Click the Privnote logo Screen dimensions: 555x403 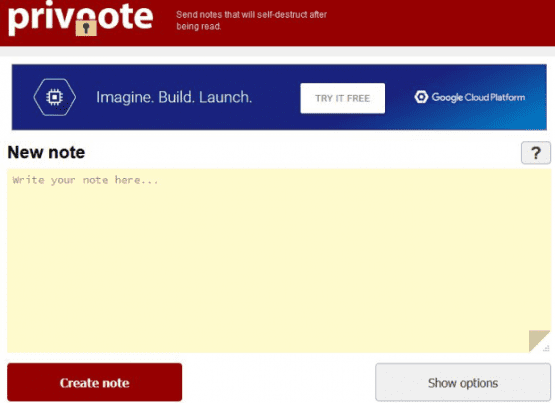click(x=81, y=18)
